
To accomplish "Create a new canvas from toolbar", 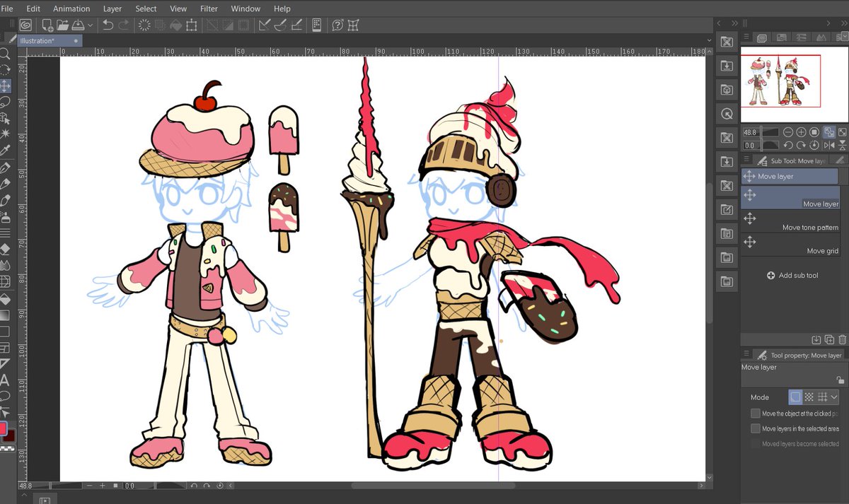I will pyautogui.click(x=47, y=25).
